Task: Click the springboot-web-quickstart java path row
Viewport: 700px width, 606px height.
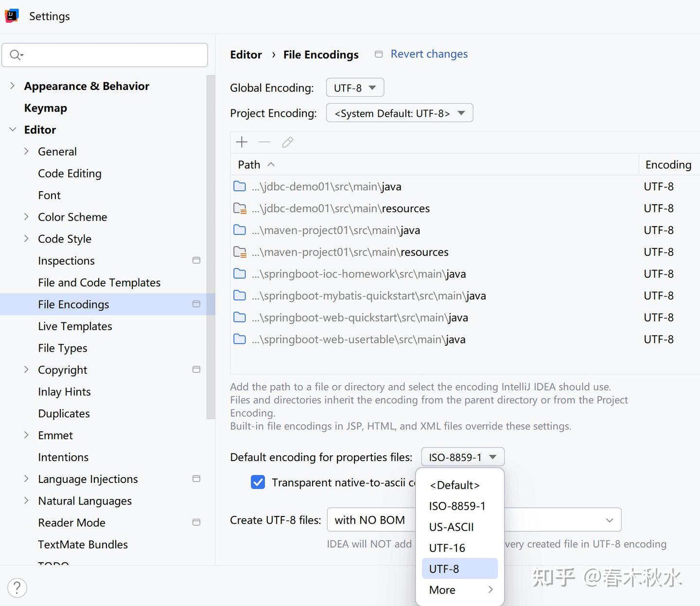Action: pos(465,318)
